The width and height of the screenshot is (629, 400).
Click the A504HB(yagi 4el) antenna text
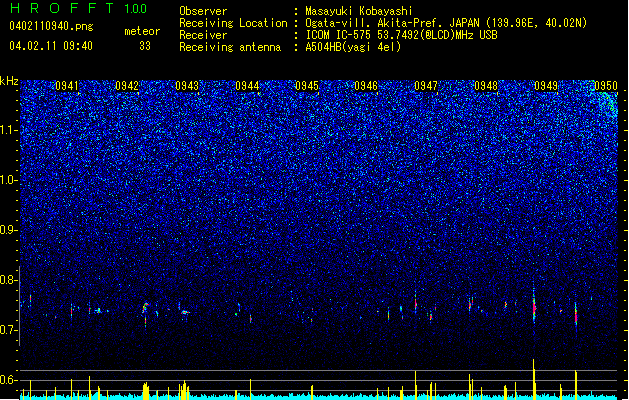coord(353,47)
